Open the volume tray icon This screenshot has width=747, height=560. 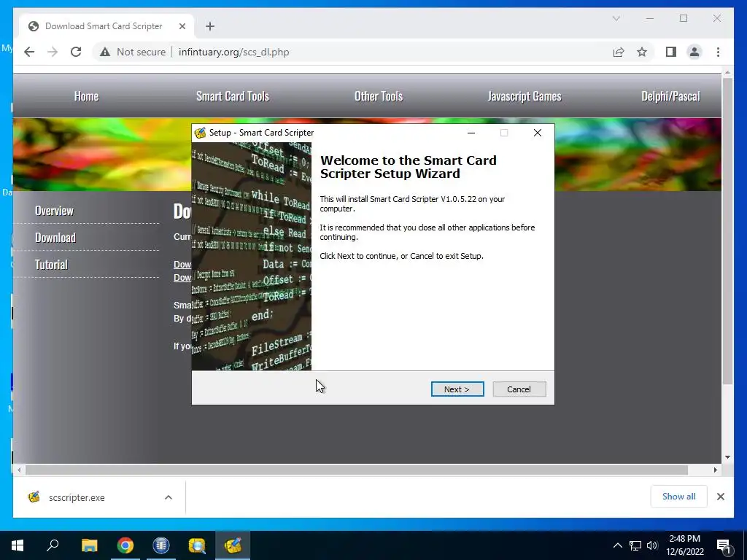[x=652, y=545]
